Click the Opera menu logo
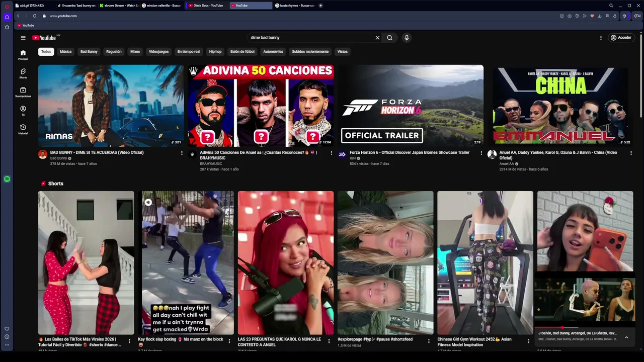The height and width of the screenshot is (362, 644). (7, 7)
